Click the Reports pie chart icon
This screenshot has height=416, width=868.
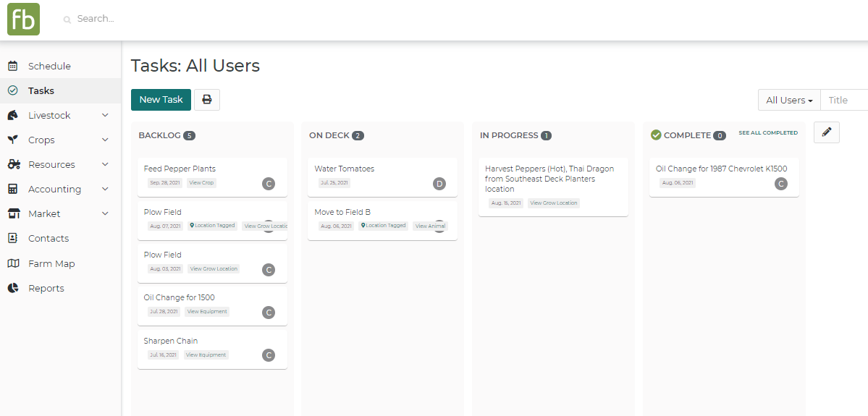point(13,288)
